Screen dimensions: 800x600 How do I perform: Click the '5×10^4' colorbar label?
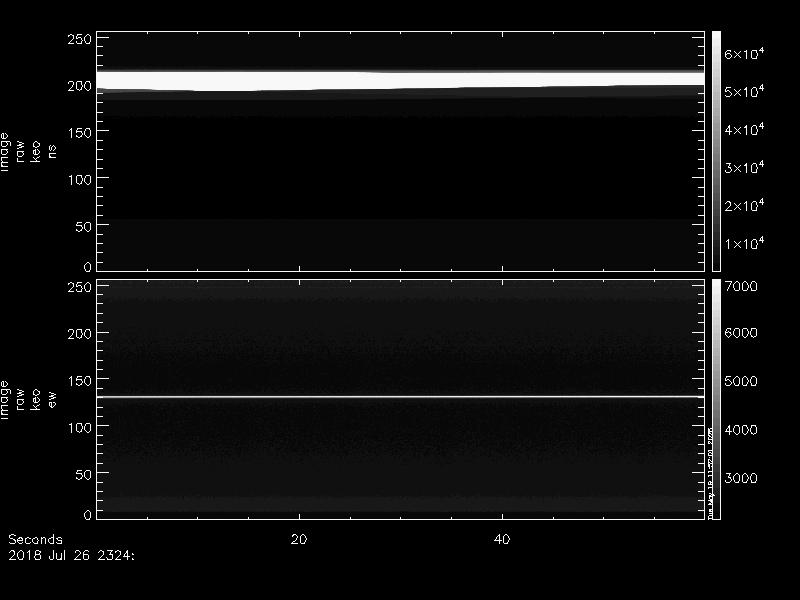[744, 91]
